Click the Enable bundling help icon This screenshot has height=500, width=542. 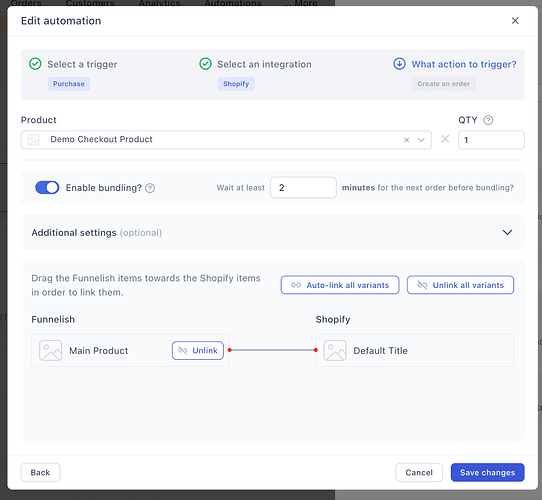click(150, 188)
